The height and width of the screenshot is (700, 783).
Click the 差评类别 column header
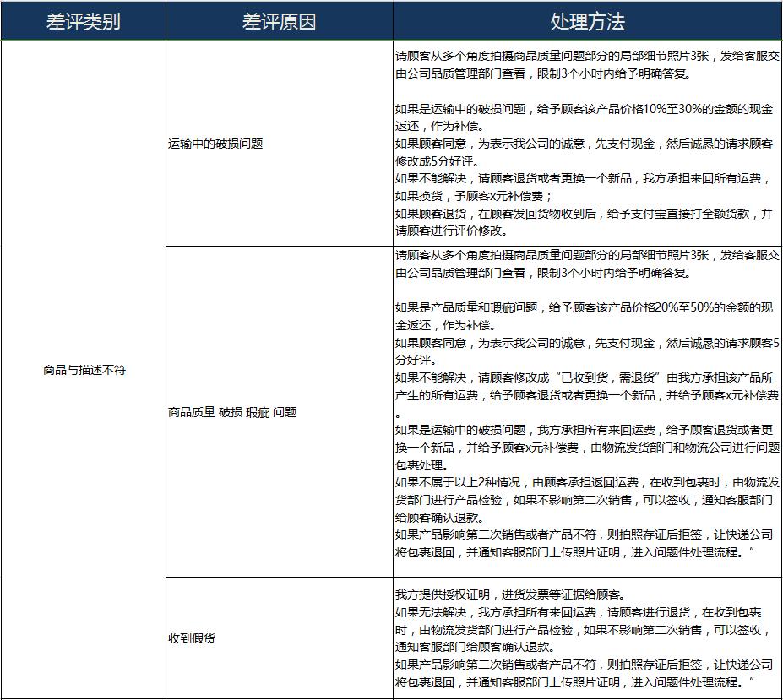pyautogui.click(x=83, y=21)
